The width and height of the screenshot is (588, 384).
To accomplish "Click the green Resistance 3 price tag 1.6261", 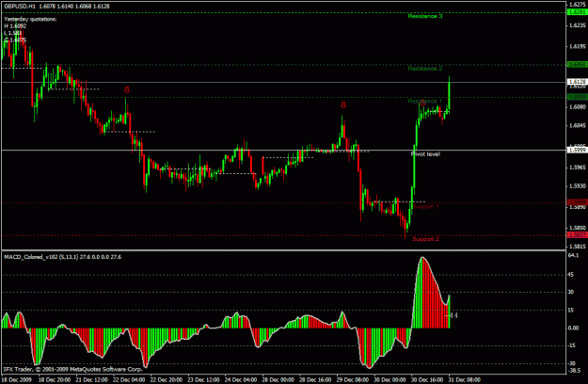I will (x=577, y=12).
